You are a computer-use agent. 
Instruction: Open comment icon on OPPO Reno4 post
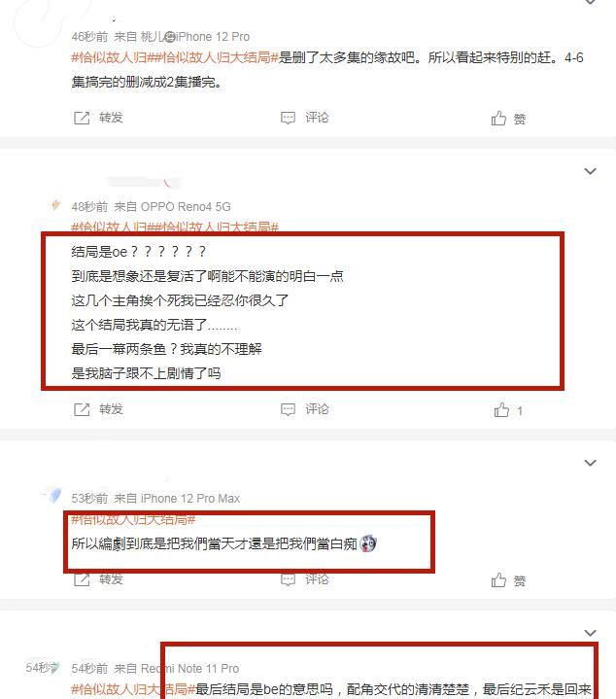pos(288,409)
